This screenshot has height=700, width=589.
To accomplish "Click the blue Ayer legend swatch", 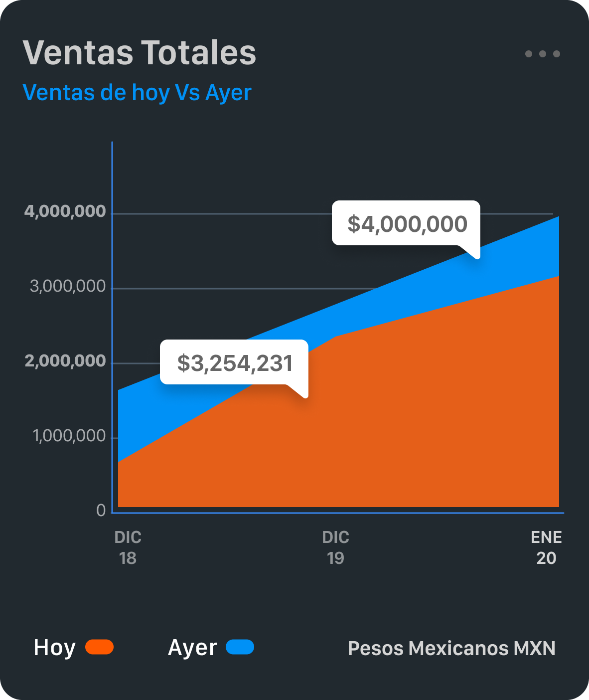I will (240, 647).
